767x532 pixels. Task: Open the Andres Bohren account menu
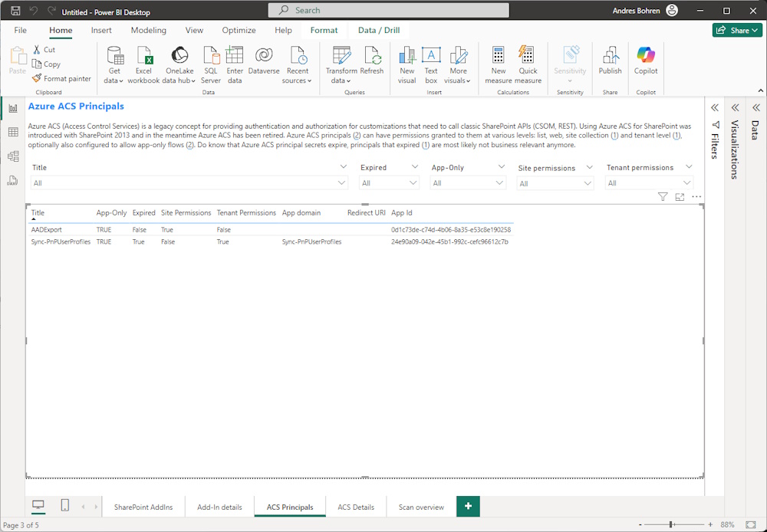pyautogui.click(x=645, y=10)
